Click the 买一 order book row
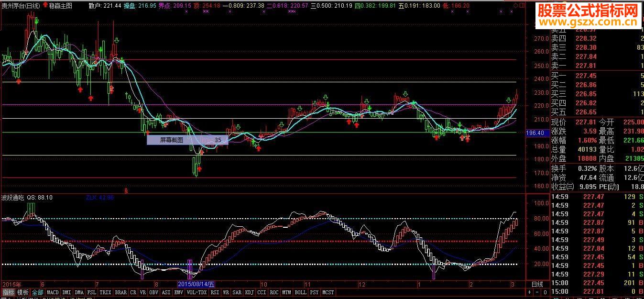The width and height of the screenshot is (644, 299). coord(598,76)
